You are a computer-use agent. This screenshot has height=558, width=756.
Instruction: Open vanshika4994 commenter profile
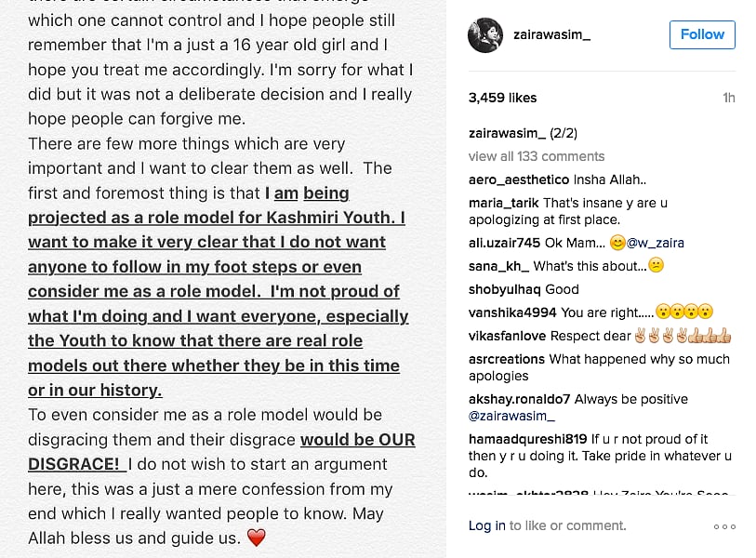512,312
